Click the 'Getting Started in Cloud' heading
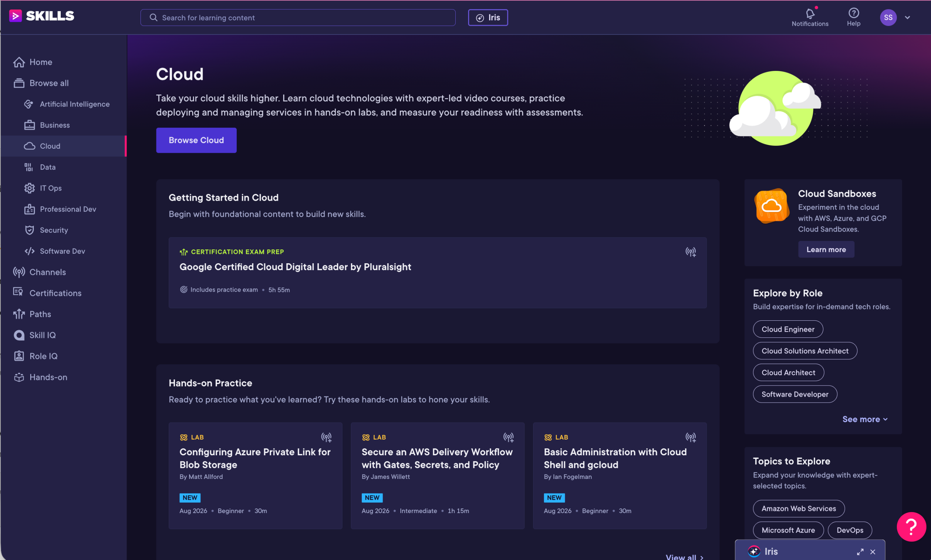931x560 pixels. pyautogui.click(x=223, y=198)
